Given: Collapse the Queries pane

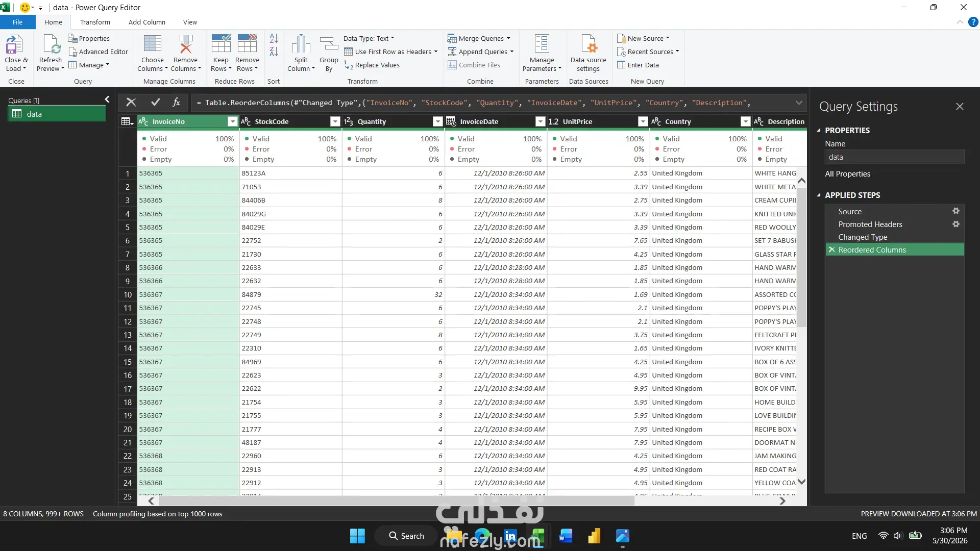Looking at the screenshot, I should point(107,99).
